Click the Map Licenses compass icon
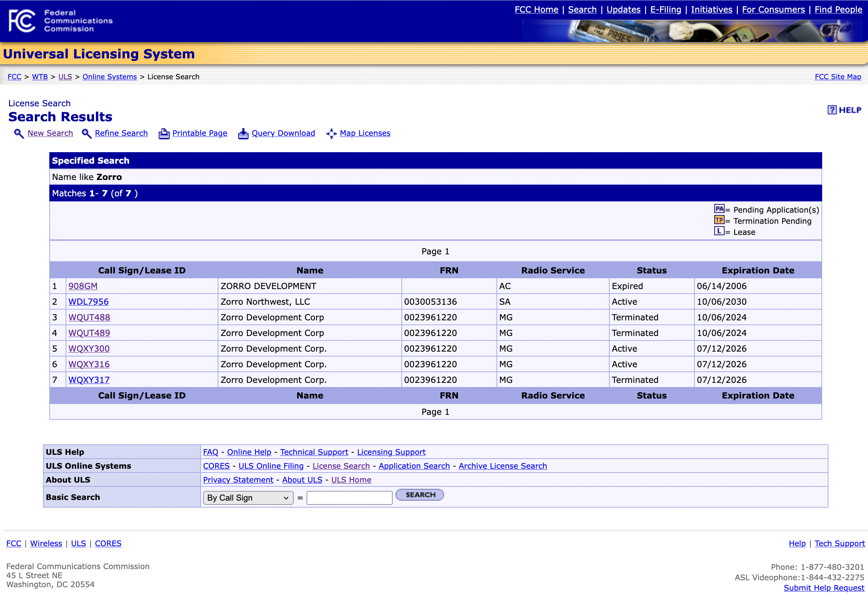Viewport: 868px width, 608px height. (331, 133)
